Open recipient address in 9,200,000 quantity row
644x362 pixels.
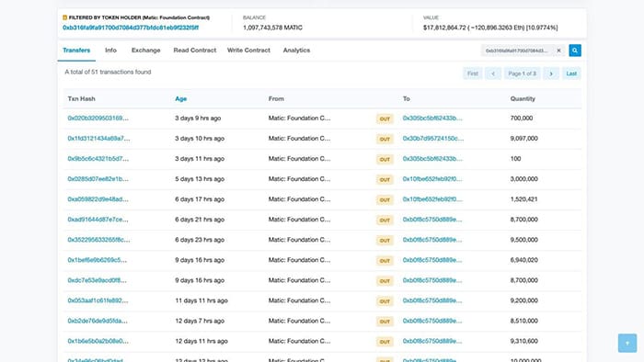[x=432, y=301]
